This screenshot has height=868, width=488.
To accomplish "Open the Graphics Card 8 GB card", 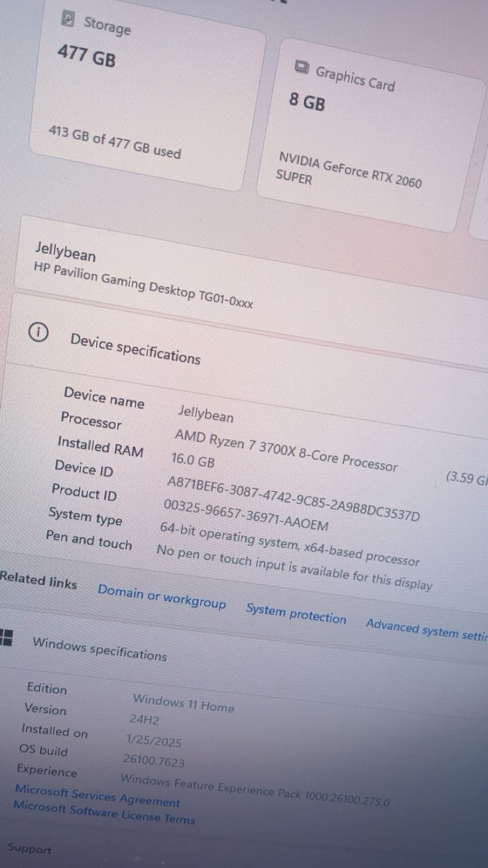I will (370, 135).
